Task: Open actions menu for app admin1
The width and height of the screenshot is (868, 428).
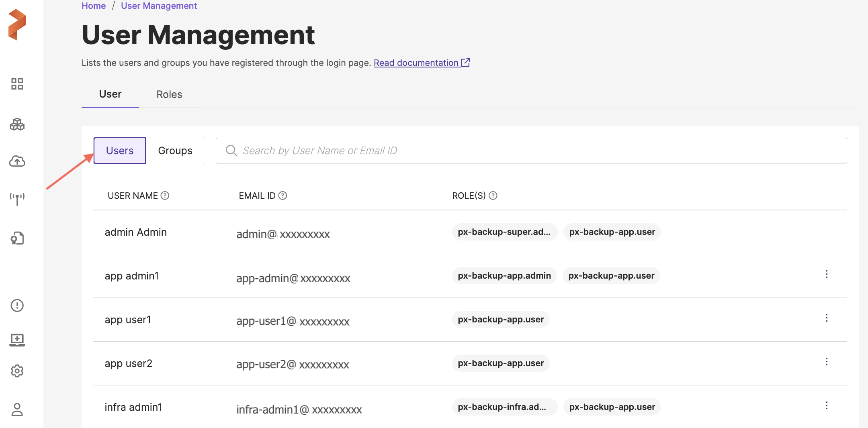Action: pyautogui.click(x=827, y=274)
